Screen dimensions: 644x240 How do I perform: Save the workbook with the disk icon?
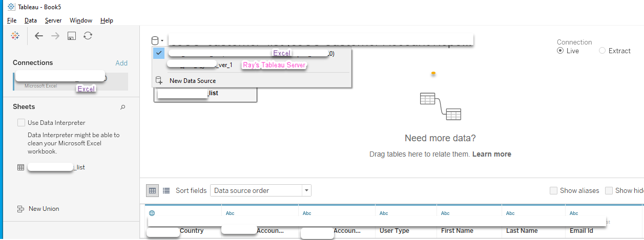[x=72, y=36]
